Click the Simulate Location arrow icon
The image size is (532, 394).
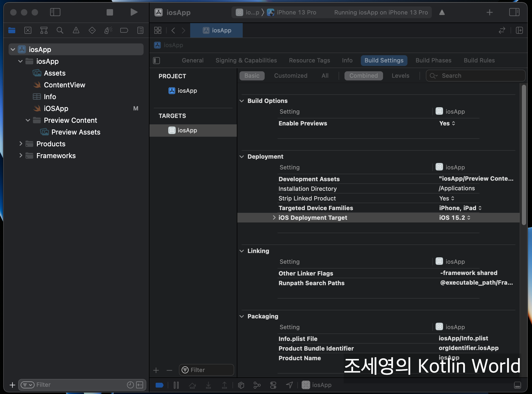[x=289, y=385]
